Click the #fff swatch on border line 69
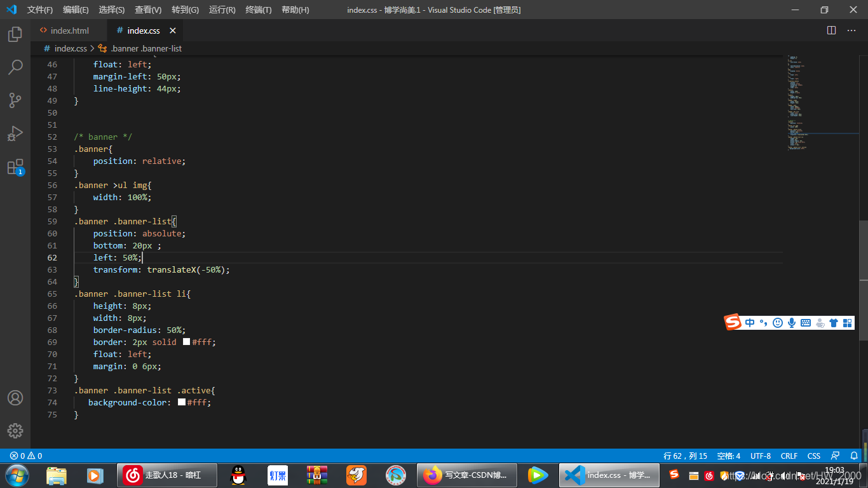This screenshot has width=868, height=488. (186, 342)
